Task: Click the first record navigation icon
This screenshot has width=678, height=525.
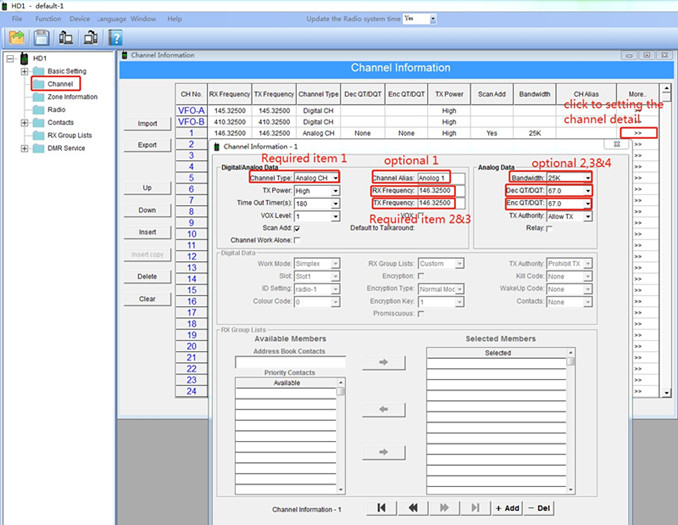Action: tap(381, 508)
